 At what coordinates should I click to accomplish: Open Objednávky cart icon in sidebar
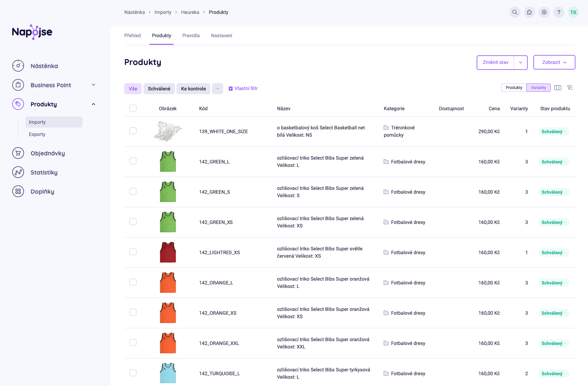click(18, 153)
